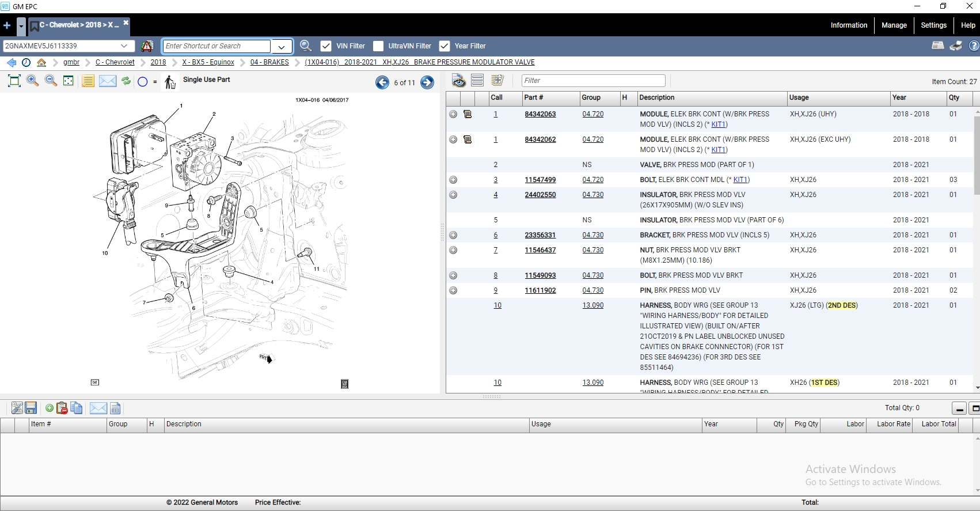Screen dimensions: 980x511
Task: Add a new tab with plus icon
Action: pyautogui.click(x=7, y=25)
